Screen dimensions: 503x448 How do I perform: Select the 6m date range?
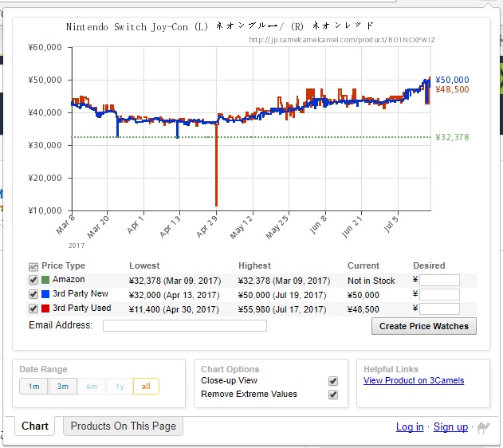92,387
